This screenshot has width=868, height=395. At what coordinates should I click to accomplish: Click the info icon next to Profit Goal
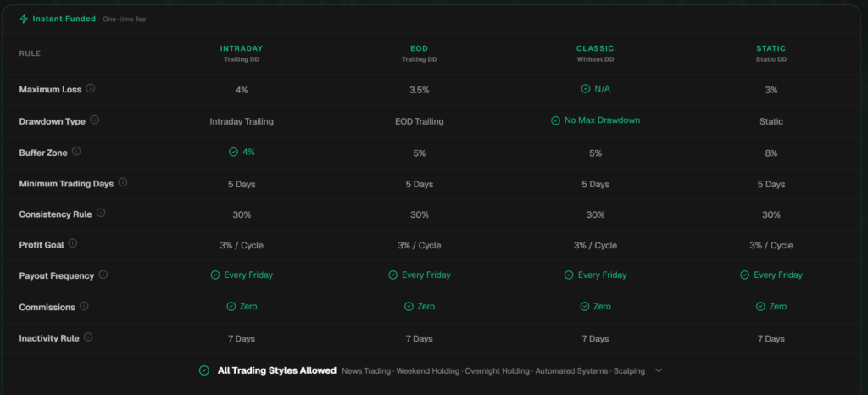pyautogui.click(x=73, y=244)
